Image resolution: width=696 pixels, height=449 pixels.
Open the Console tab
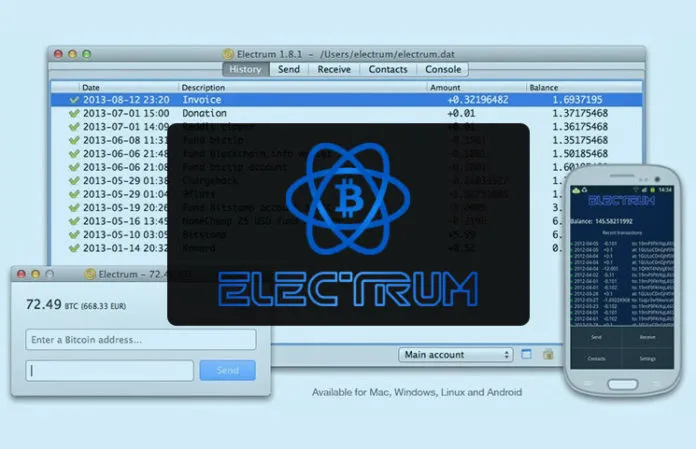(443, 69)
